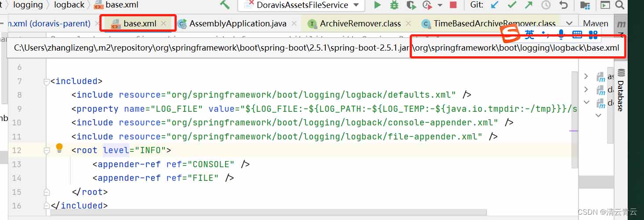Viewport: 644px width, 220px height.
Task: Toggle Sogou punctuation mode
Action: pos(545,34)
